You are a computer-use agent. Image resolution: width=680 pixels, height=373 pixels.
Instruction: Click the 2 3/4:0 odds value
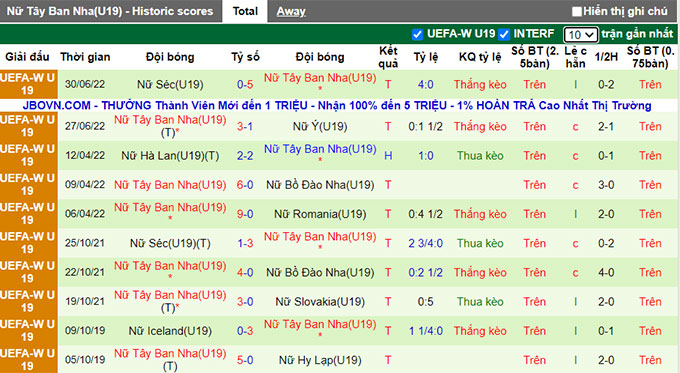pyautogui.click(x=425, y=243)
